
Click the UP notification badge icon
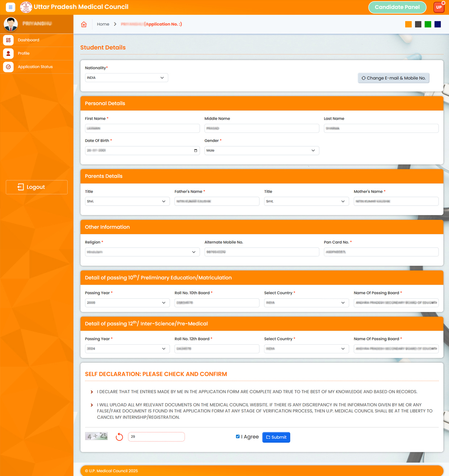click(x=439, y=7)
